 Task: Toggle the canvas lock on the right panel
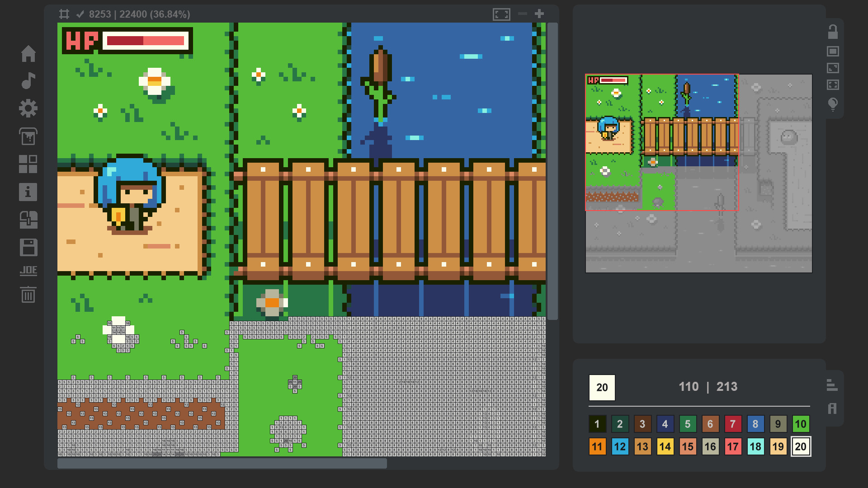click(833, 31)
